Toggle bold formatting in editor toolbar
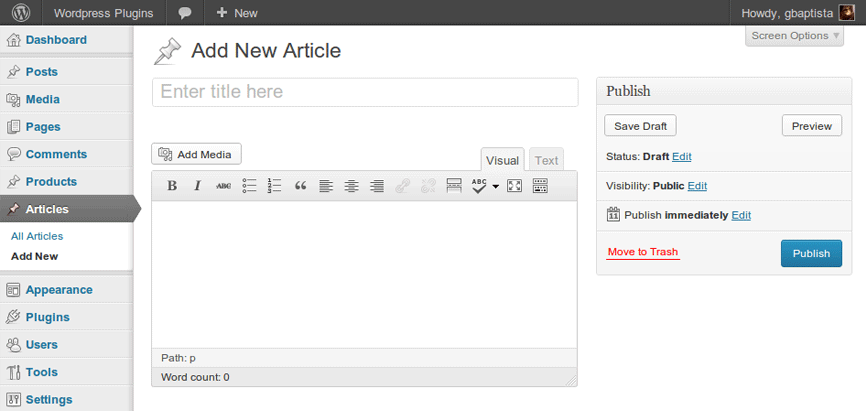 [172, 186]
